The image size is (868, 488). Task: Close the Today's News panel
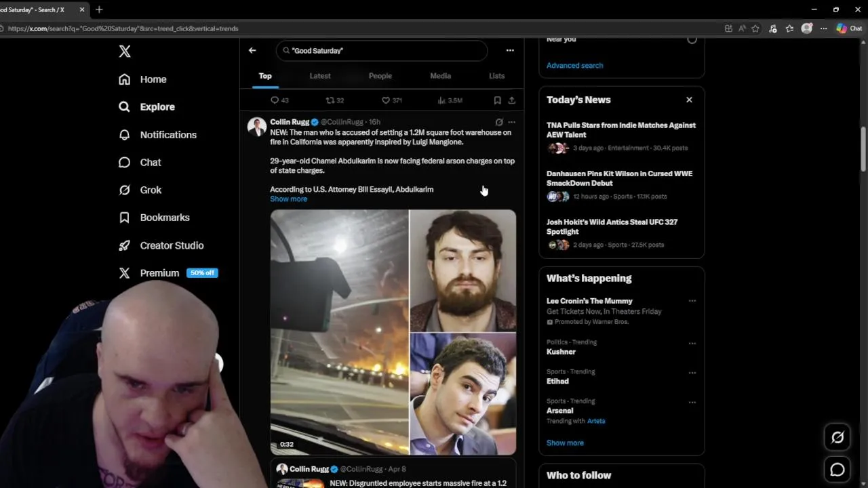coord(689,100)
